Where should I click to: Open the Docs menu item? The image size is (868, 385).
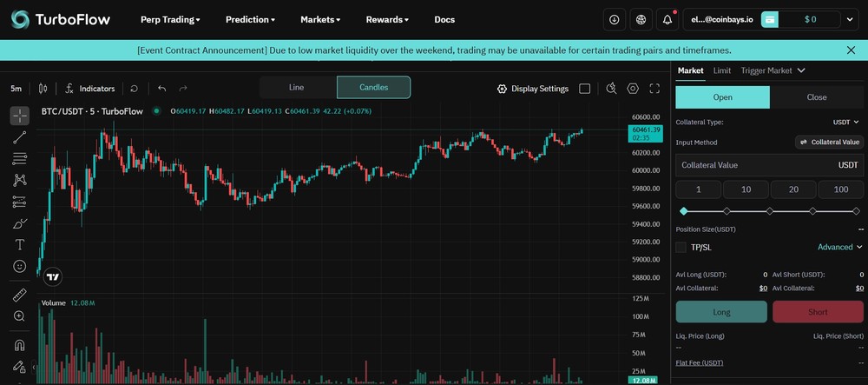point(444,19)
